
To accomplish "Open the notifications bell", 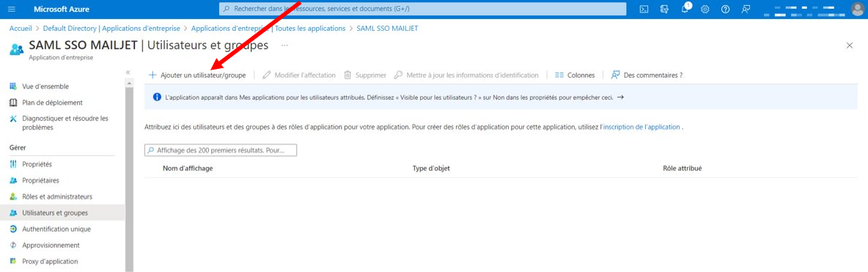I will point(685,9).
